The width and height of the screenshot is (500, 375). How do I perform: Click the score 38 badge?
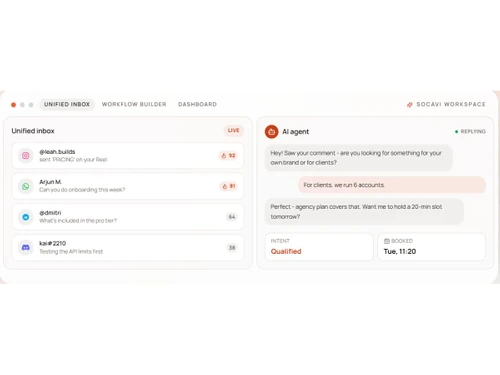(232, 248)
